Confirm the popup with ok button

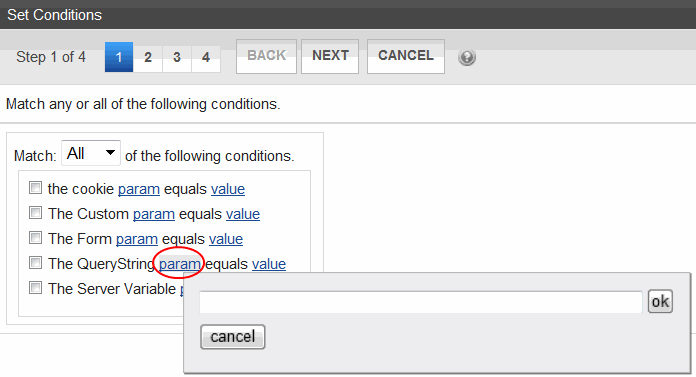pos(660,302)
